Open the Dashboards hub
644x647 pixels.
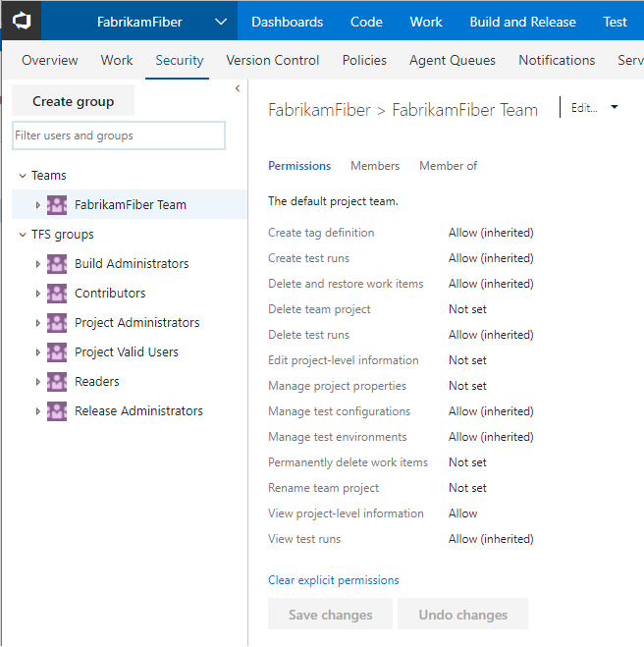287,22
